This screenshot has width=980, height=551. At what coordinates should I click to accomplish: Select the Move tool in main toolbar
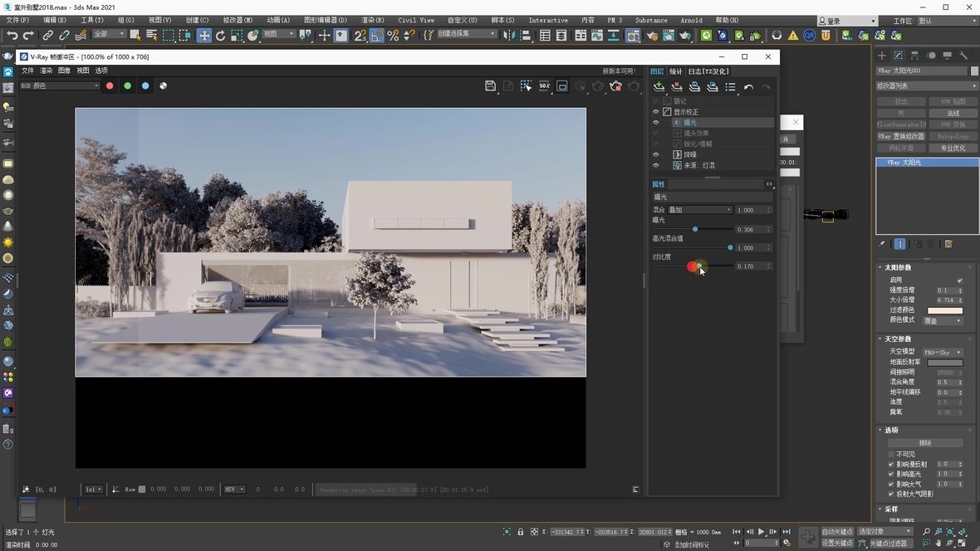(203, 36)
